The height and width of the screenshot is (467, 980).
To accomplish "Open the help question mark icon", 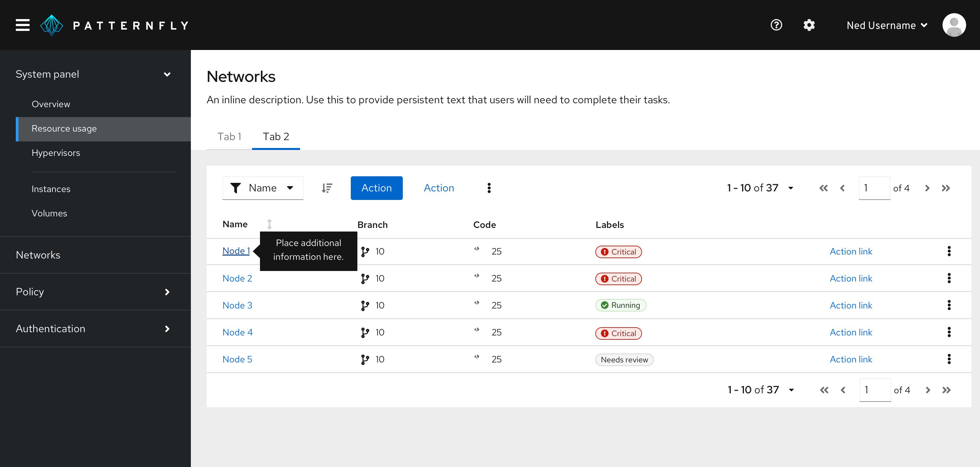I will pyautogui.click(x=776, y=25).
